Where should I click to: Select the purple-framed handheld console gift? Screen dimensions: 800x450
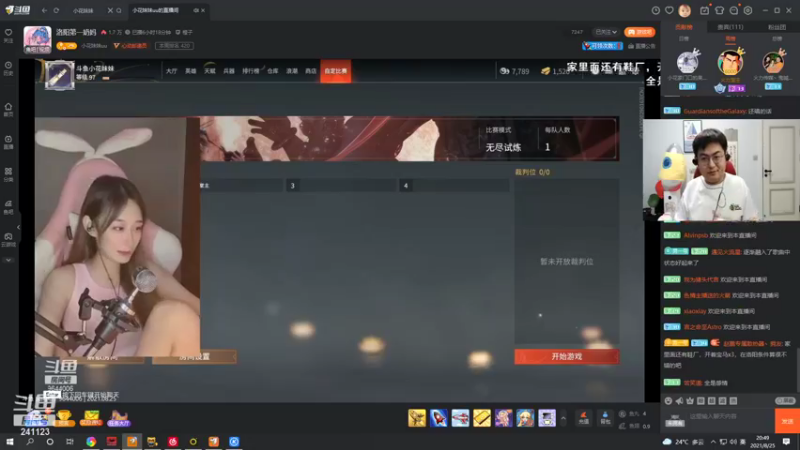pos(547,418)
